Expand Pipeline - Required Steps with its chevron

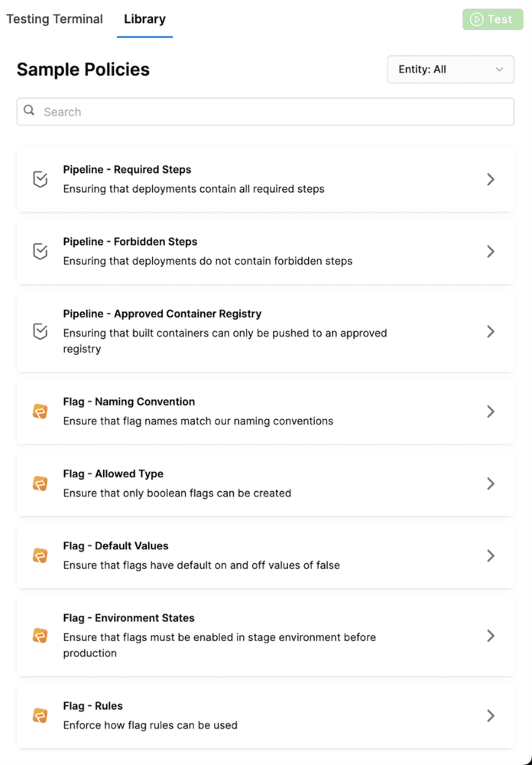click(491, 179)
